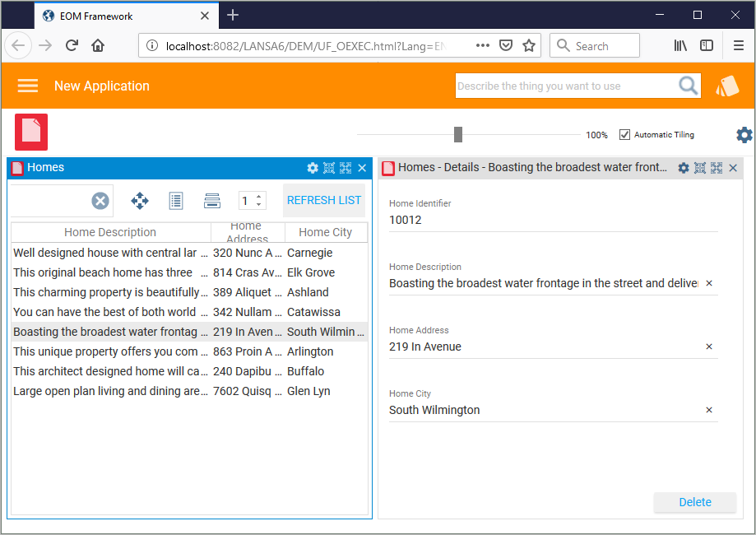The height and width of the screenshot is (535, 756).
Task: Toggle the Automatic Tiling checkbox
Action: [x=624, y=135]
